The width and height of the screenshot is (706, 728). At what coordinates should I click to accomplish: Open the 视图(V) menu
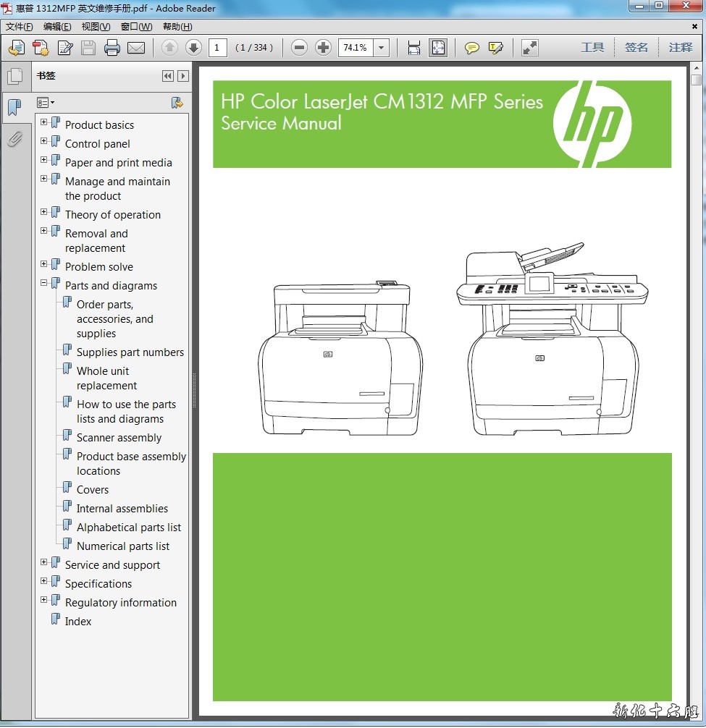point(96,27)
